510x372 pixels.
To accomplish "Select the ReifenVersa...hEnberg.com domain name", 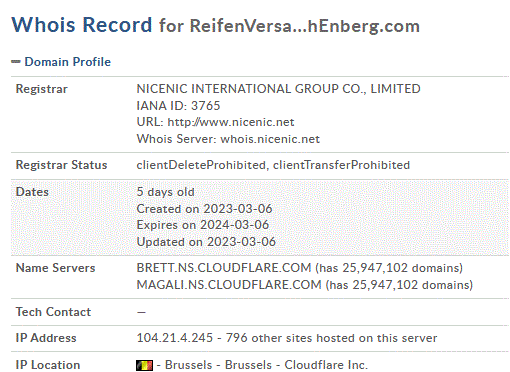I will (305, 26).
